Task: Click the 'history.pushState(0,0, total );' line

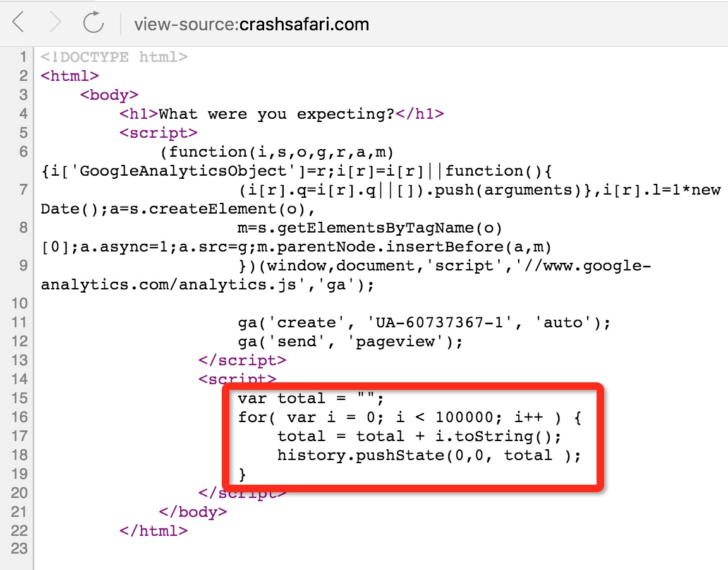Action: (429, 456)
